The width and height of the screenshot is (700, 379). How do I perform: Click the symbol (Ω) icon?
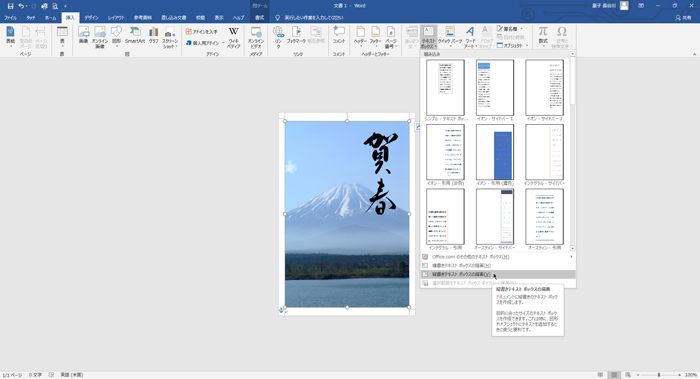[x=562, y=37]
